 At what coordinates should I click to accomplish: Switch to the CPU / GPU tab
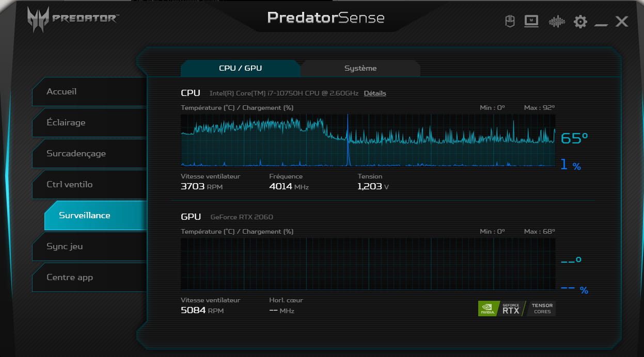(x=240, y=68)
